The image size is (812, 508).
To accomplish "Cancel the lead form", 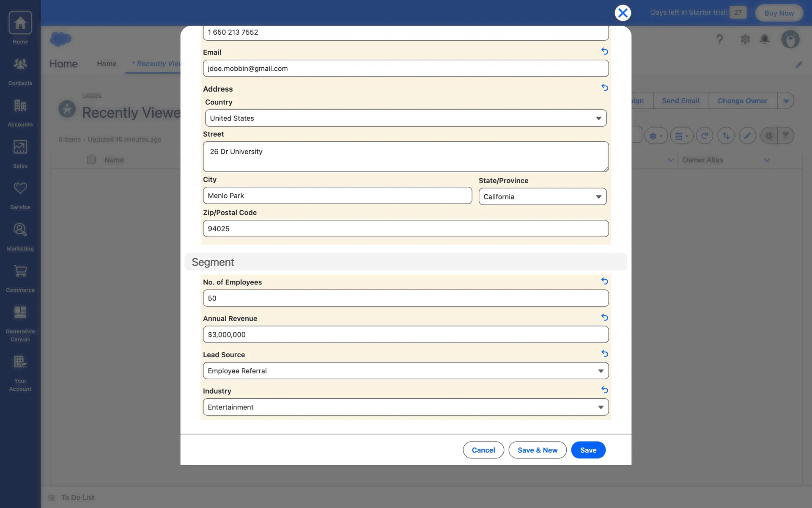I will click(x=483, y=450).
